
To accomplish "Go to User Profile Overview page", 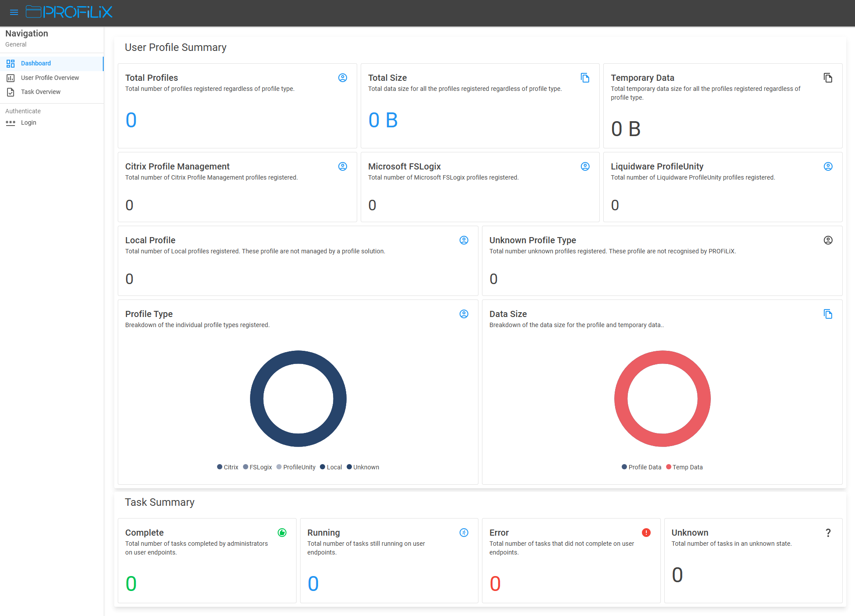I will (50, 78).
